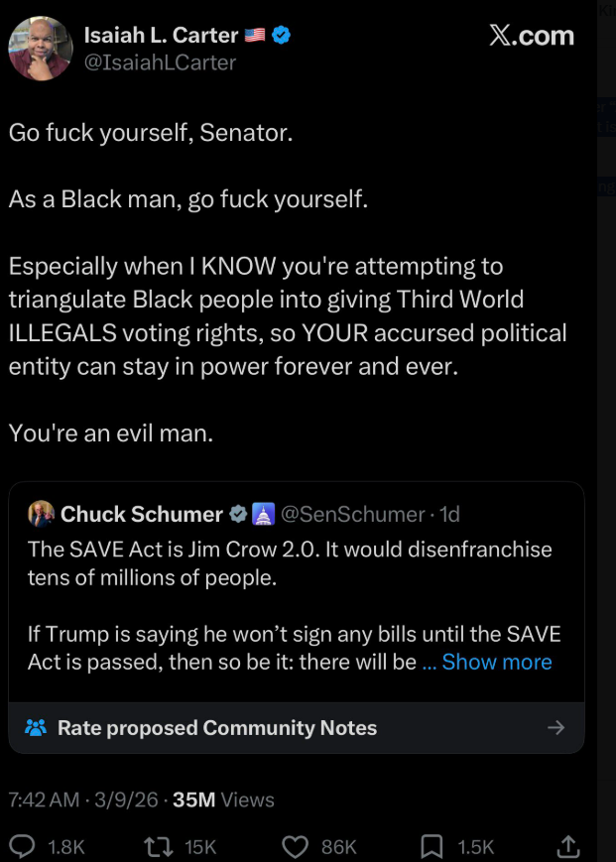The image size is (616, 862).
Task: Click the Community Notes people icon
Action: coord(36,728)
